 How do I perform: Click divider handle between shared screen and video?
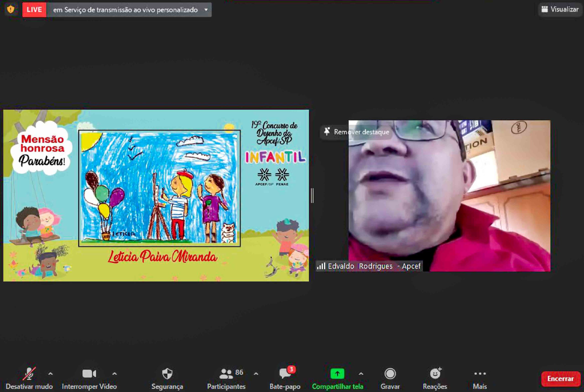click(x=312, y=196)
